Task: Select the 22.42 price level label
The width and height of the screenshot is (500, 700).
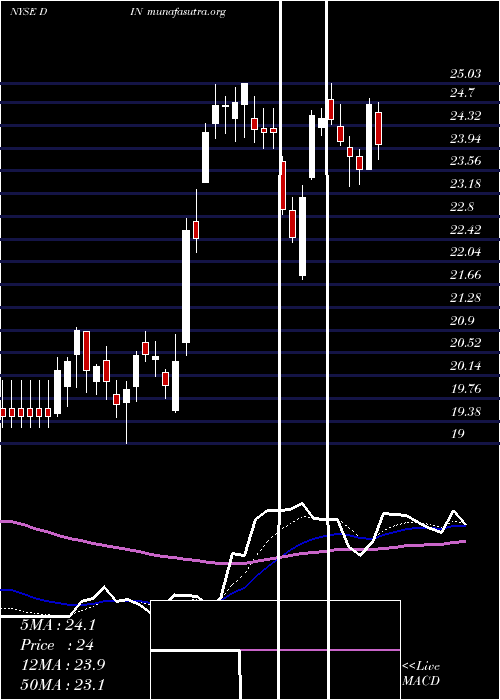Action: [466, 230]
